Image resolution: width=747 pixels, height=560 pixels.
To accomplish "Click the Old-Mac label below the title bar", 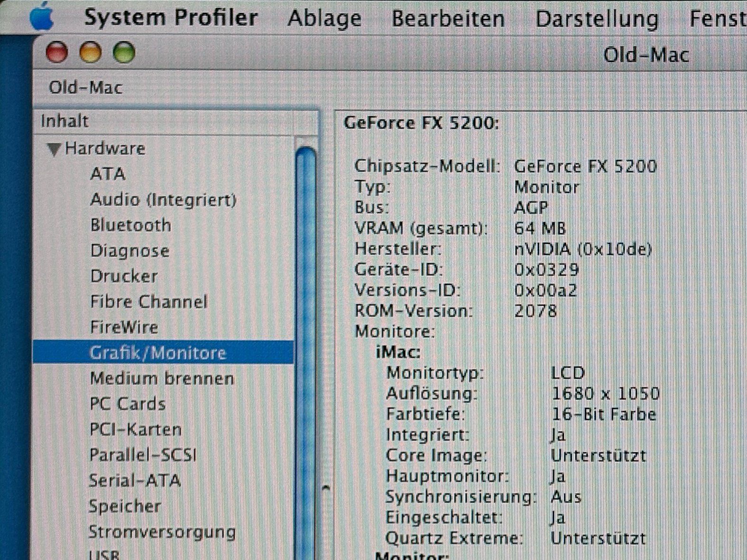I will point(85,87).
